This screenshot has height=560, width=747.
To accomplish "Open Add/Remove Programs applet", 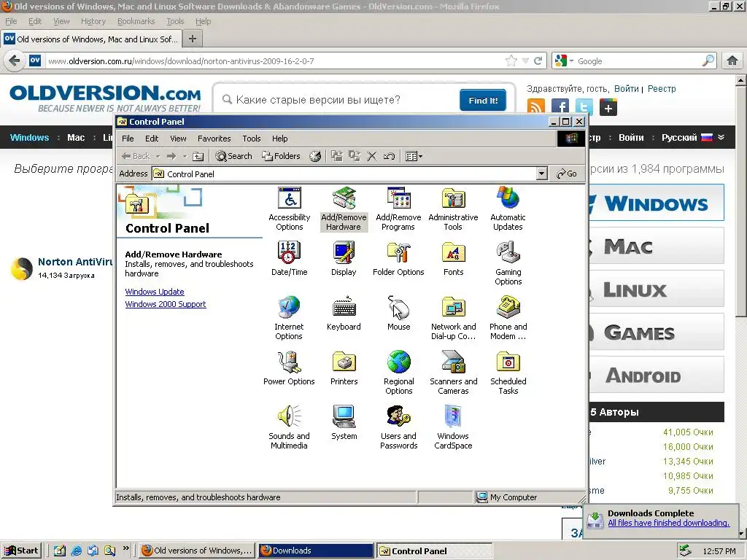I will coord(398,209).
